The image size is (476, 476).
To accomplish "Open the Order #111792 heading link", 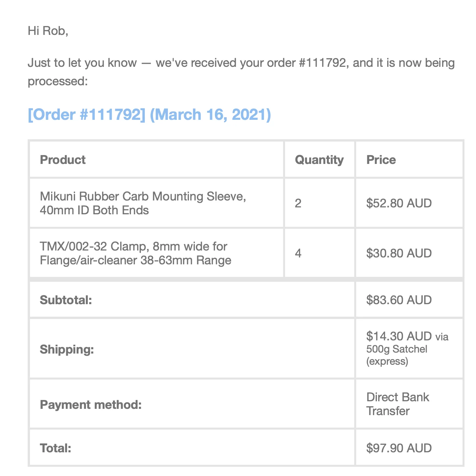I will point(149,115).
